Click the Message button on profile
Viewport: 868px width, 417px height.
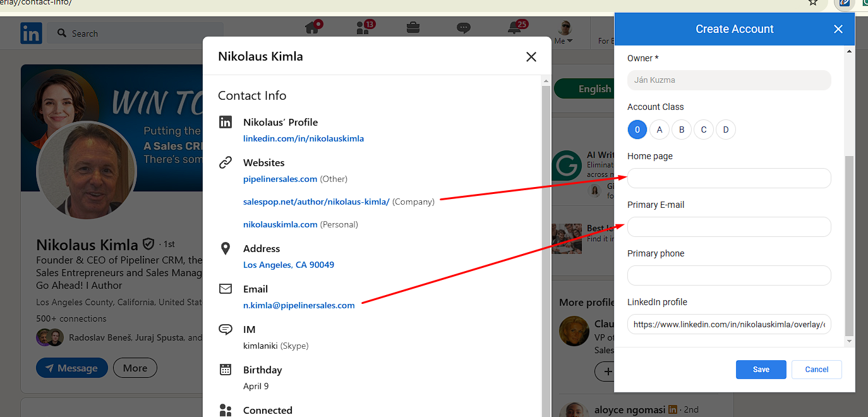tap(72, 368)
